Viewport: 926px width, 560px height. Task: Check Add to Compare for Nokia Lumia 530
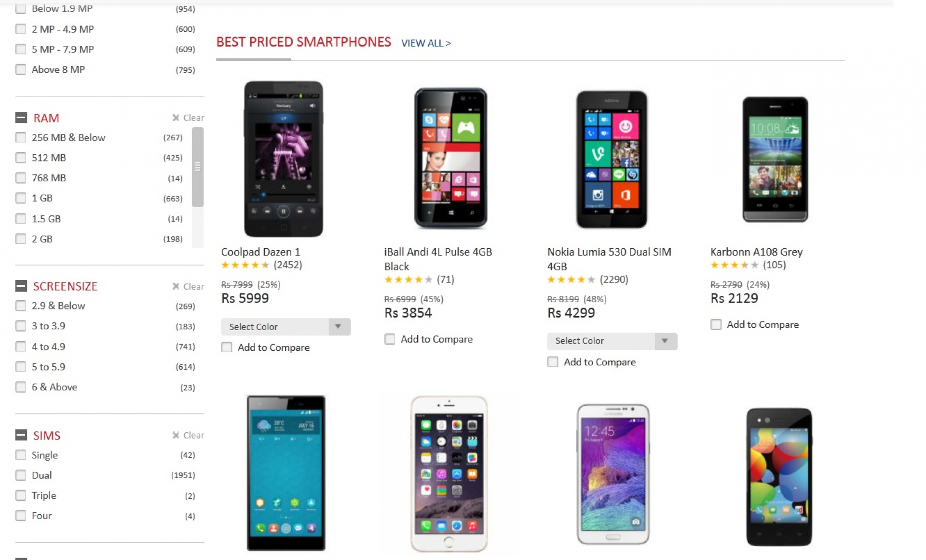pos(552,361)
